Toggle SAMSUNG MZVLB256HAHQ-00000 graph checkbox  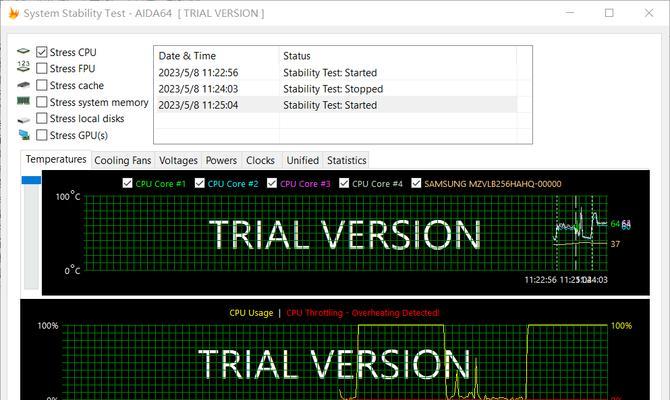(416, 183)
